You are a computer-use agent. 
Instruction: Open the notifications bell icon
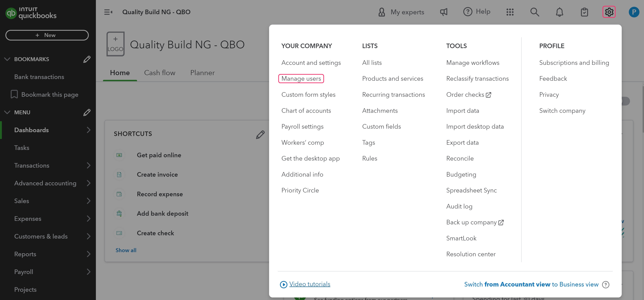(559, 12)
